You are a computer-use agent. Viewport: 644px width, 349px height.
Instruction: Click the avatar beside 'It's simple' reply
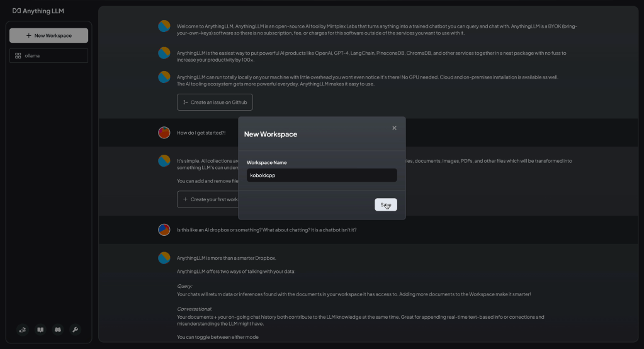pyautogui.click(x=164, y=161)
